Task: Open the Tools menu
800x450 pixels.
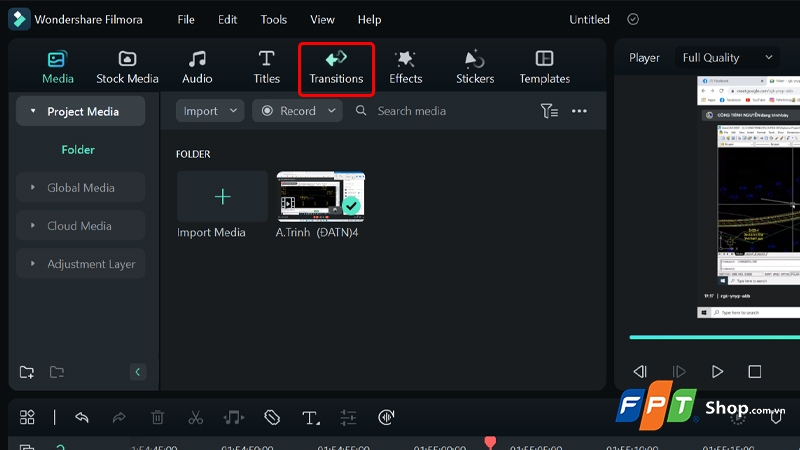Action: [x=274, y=20]
